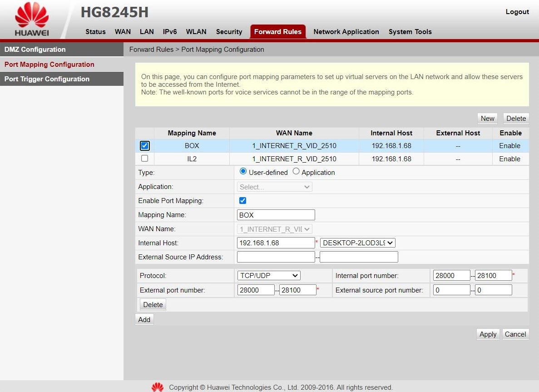Select the Application type radio button

click(x=296, y=172)
